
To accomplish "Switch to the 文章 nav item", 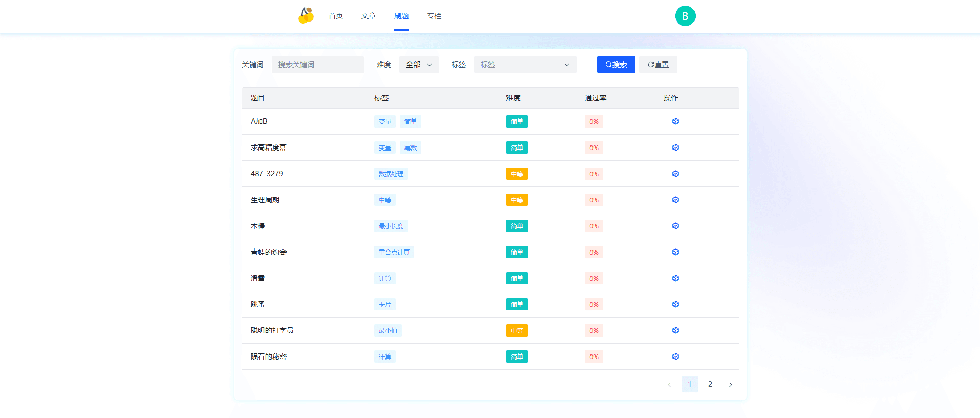I will 369,16.
